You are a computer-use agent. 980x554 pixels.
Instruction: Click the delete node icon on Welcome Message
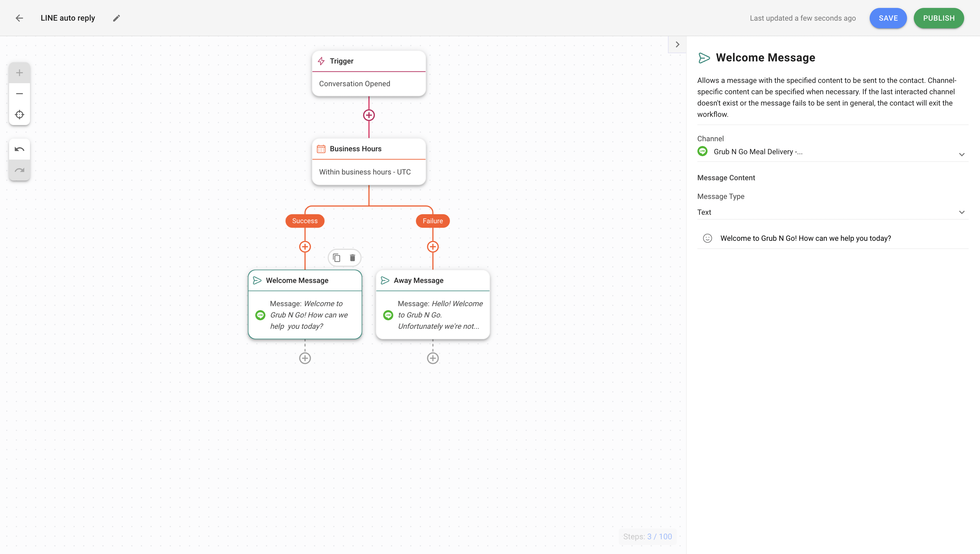(x=353, y=258)
